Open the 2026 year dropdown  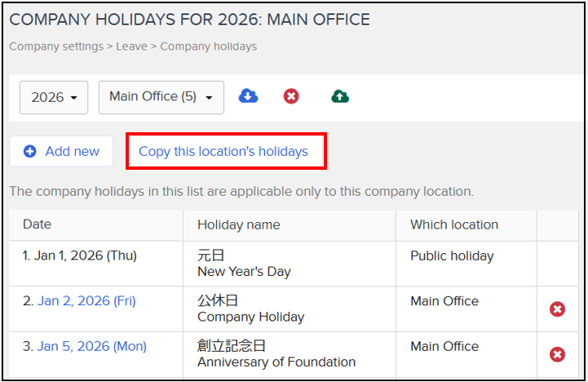tap(54, 97)
